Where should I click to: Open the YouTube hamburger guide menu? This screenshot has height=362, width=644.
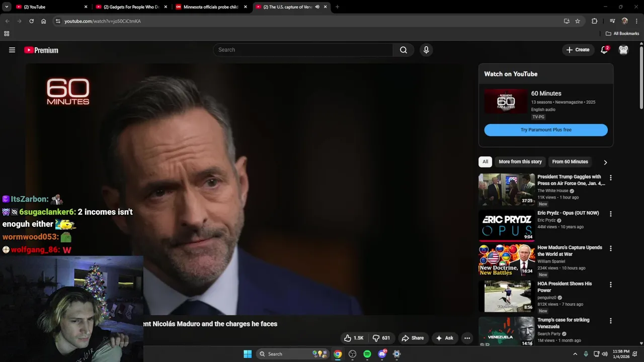(x=12, y=50)
